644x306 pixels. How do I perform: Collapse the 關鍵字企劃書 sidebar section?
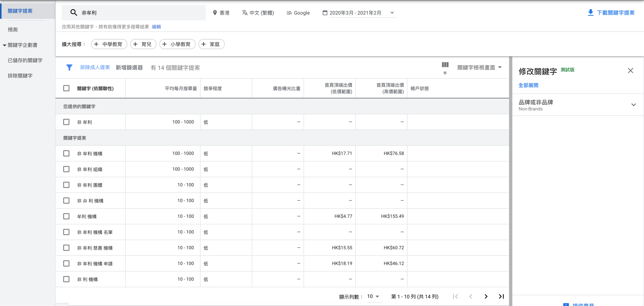[x=4, y=45]
